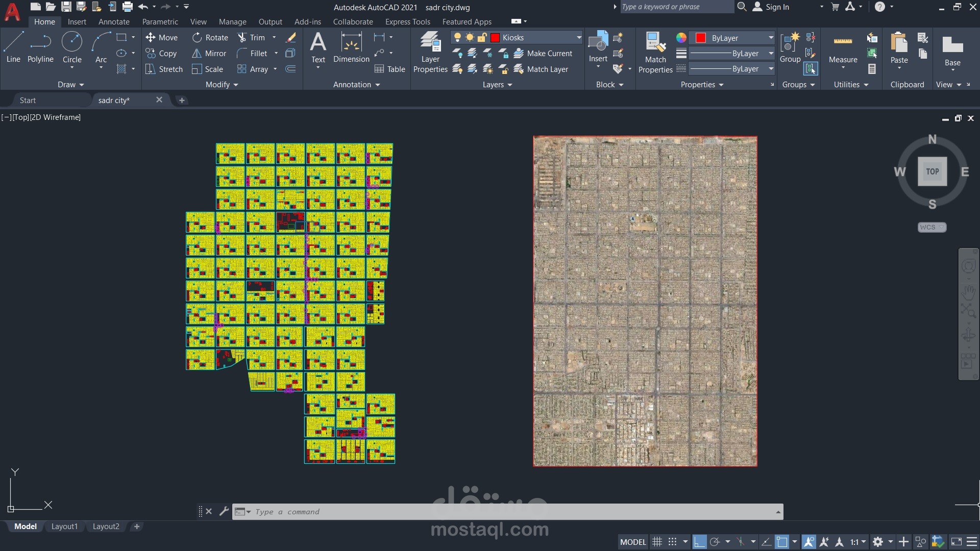This screenshot has width=980, height=551.
Task: Open the Express Tools tab
Action: pyautogui.click(x=407, y=21)
